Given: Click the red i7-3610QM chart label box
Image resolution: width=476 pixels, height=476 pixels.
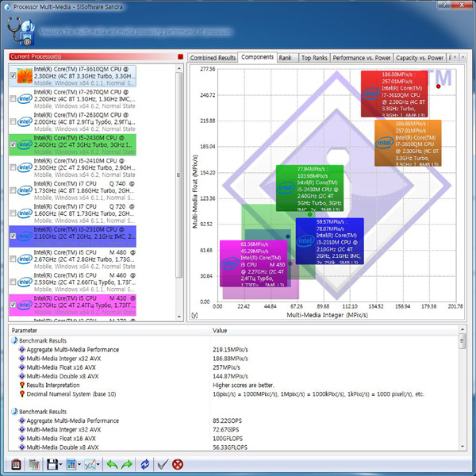Looking at the screenshot, I should pyautogui.click(x=394, y=94).
